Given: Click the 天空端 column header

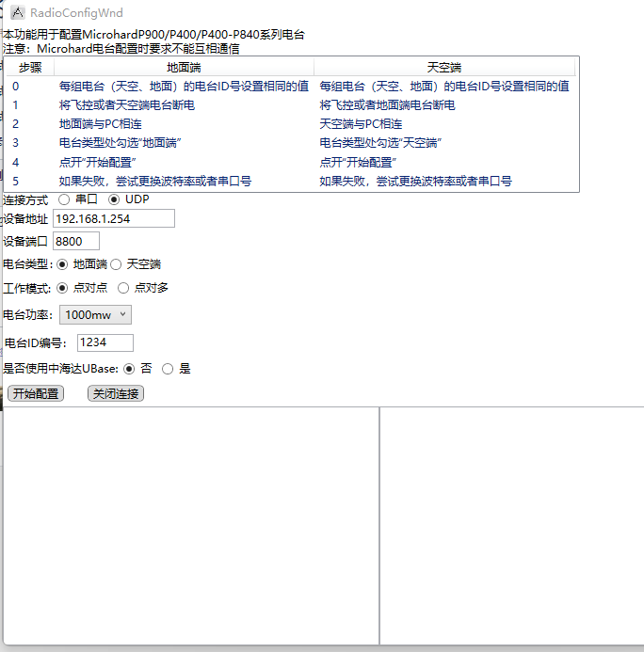Looking at the screenshot, I should [444, 68].
